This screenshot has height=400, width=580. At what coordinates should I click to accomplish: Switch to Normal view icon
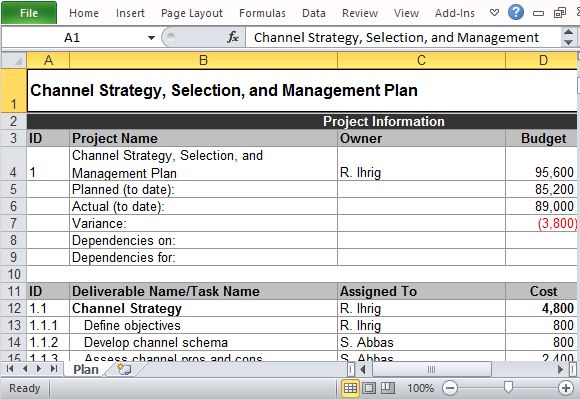click(x=350, y=388)
